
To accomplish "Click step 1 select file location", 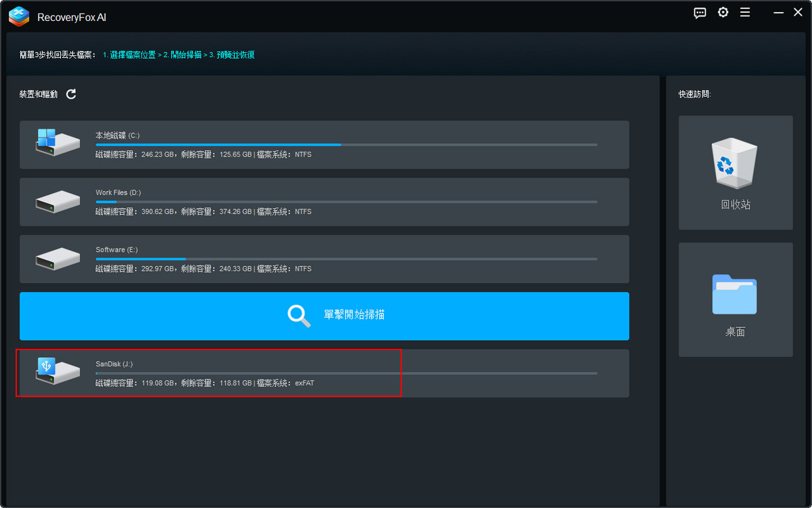I will coord(129,55).
